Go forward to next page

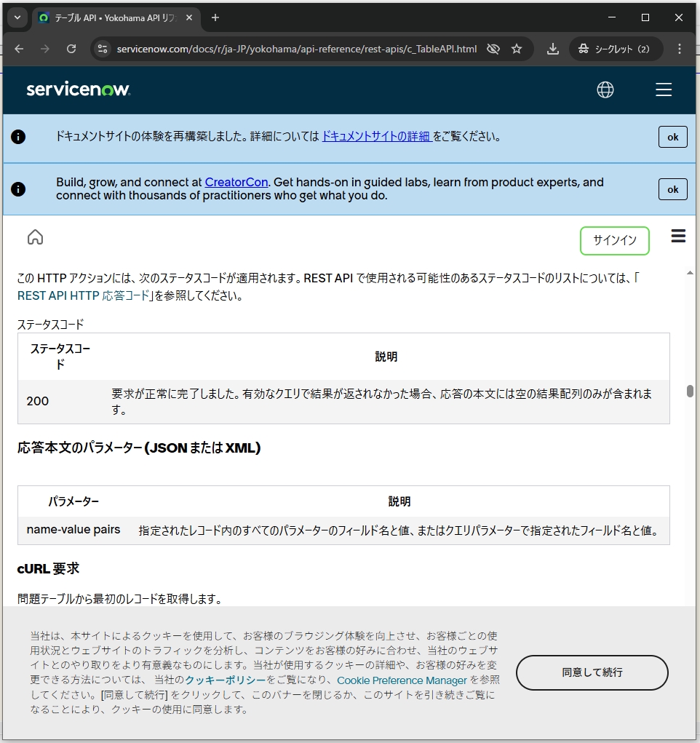[x=45, y=49]
